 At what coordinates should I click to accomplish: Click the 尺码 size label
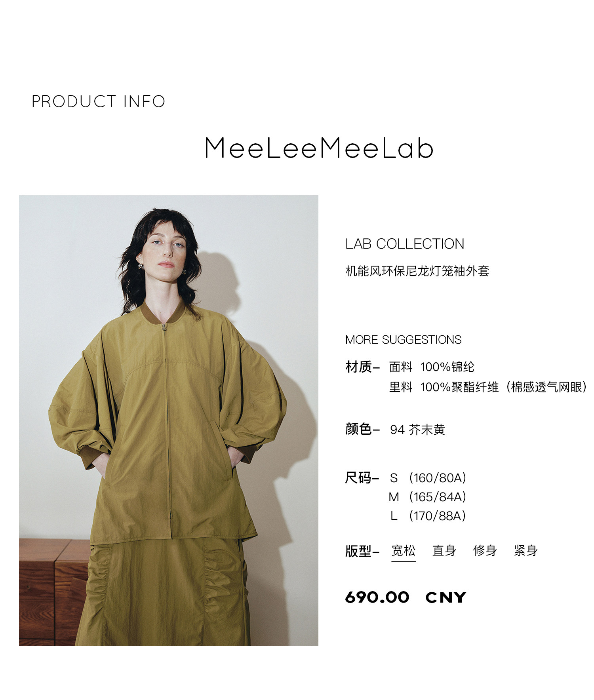coord(358,478)
